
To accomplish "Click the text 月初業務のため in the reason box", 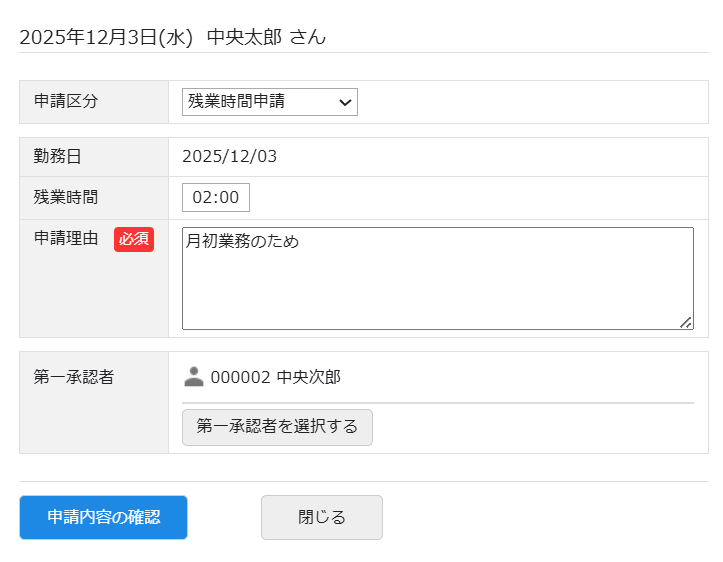I will 242,241.
